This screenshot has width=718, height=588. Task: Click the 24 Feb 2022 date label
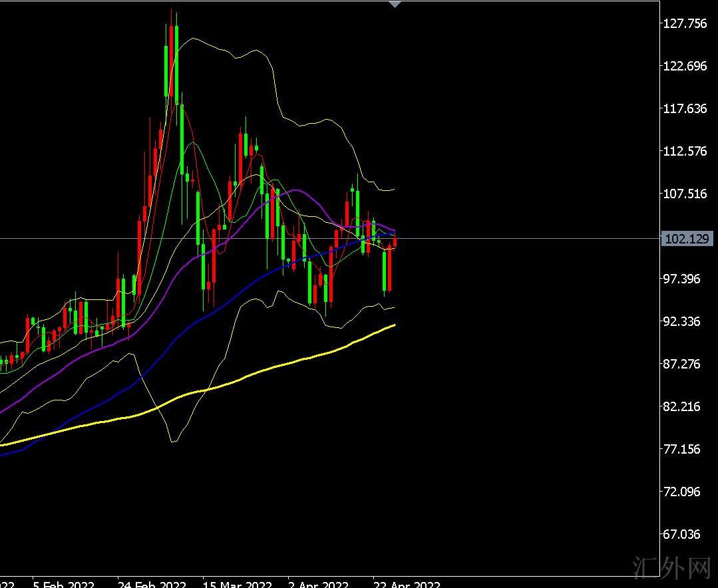pyautogui.click(x=152, y=585)
